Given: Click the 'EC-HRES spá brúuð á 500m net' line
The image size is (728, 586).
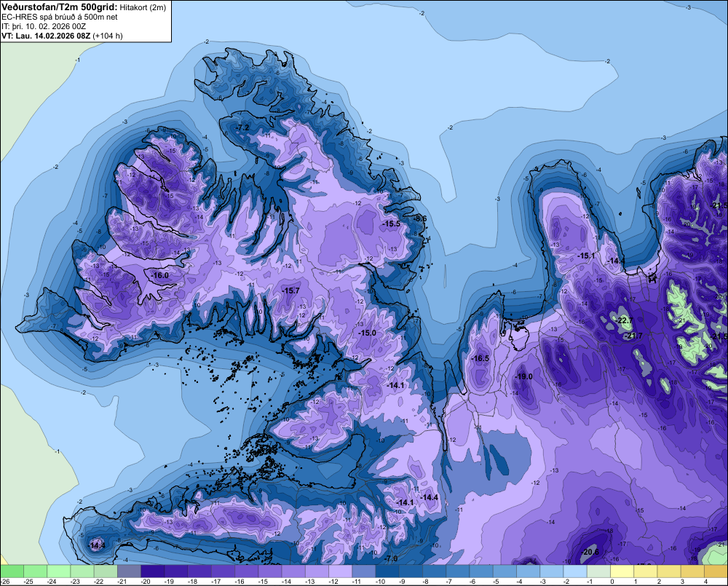Looking at the screenshot, I should pos(60,17).
